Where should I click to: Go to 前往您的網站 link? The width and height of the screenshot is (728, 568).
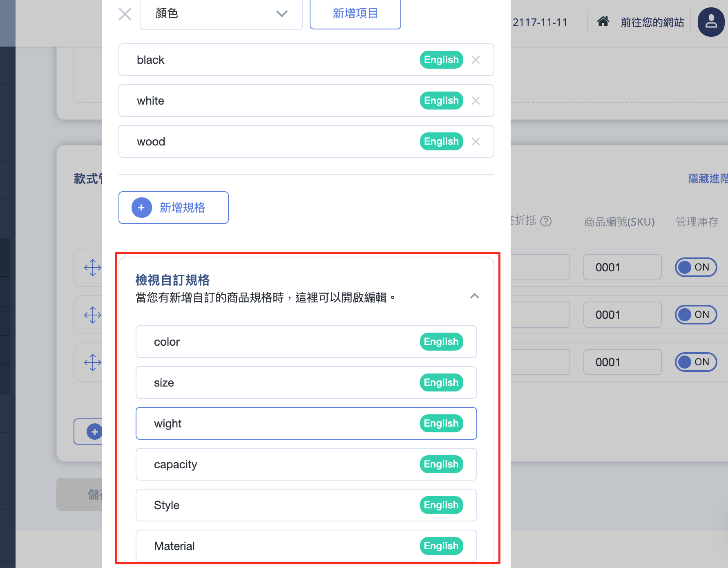tap(652, 22)
